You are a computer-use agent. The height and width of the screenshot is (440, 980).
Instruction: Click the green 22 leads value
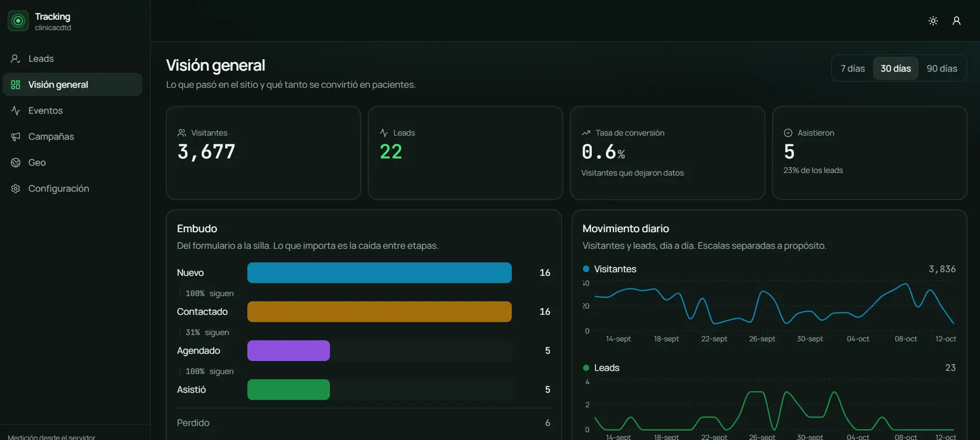[x=391, y=152]
